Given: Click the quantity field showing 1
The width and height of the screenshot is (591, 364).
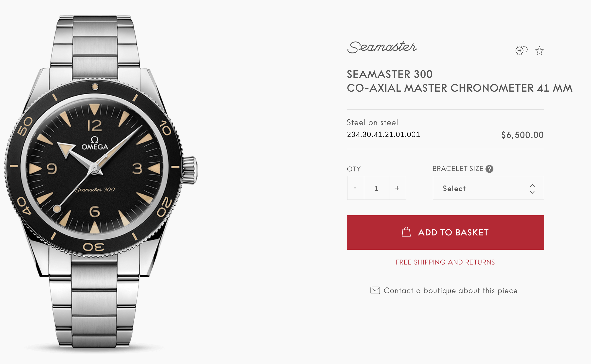Looking at the screenshot, I should point(376,188).
